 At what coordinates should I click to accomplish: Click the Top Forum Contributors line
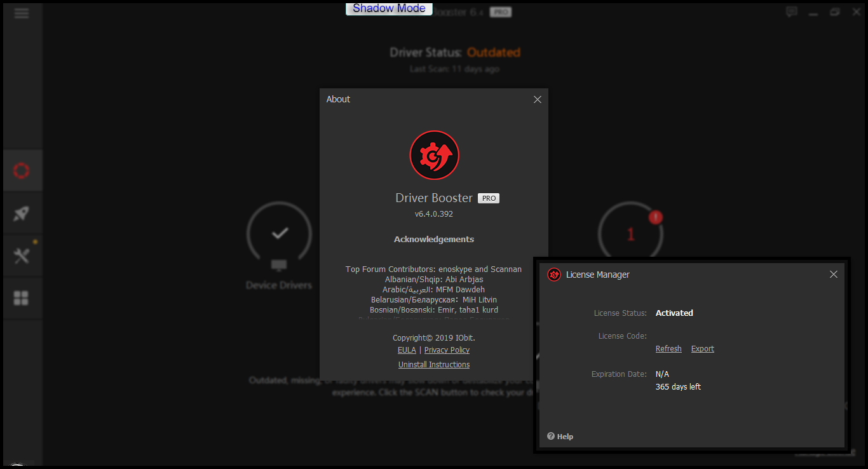pos(434,269)
